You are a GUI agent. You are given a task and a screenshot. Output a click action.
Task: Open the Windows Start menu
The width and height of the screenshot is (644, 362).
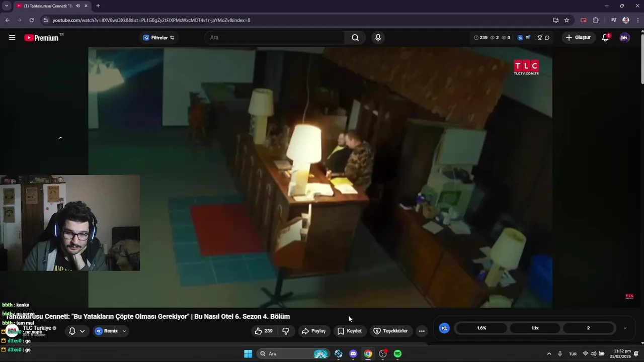[248, 353]
